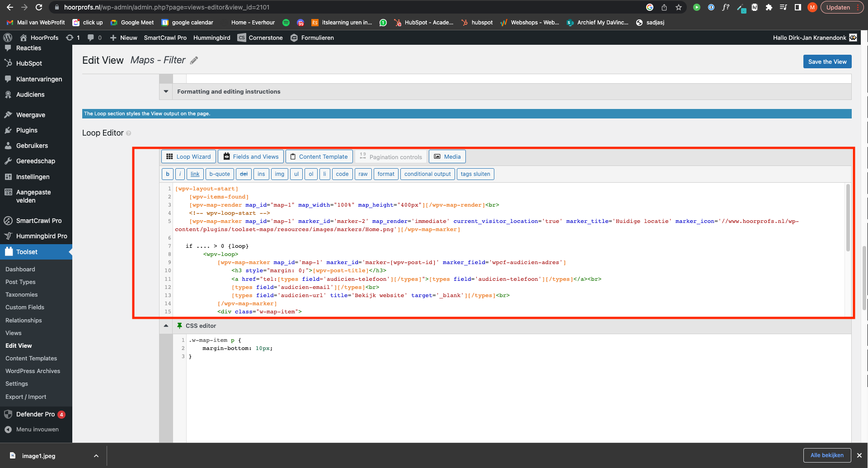Click the format quicktag
This screenshot has width=868, height=468.
(x=386, y=174)
